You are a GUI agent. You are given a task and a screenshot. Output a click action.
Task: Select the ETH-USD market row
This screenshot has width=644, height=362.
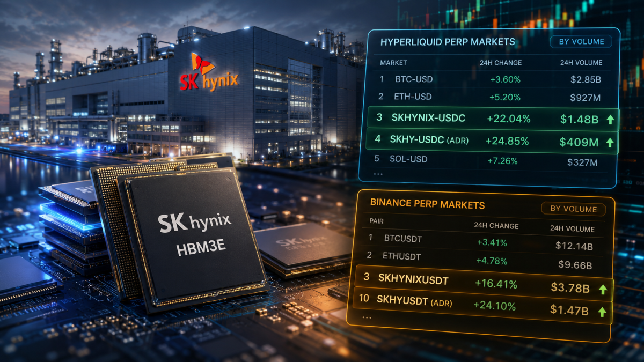click(x=489, y=97)
